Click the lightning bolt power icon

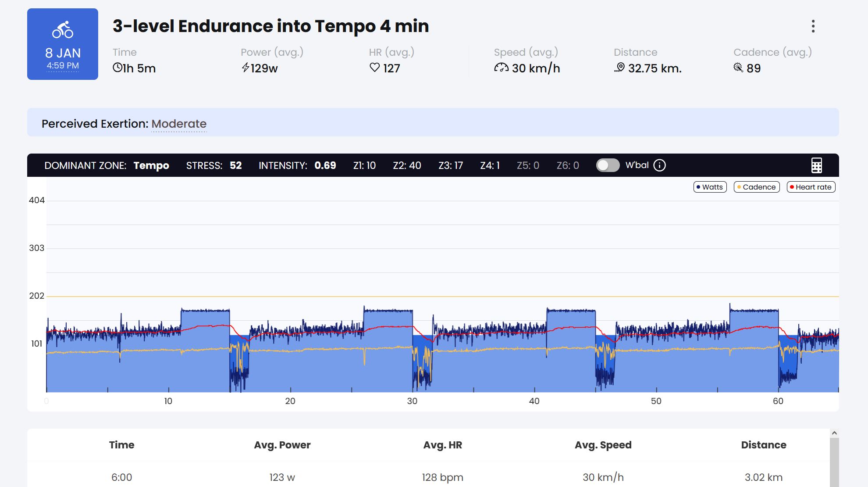(x=245, y=68)
